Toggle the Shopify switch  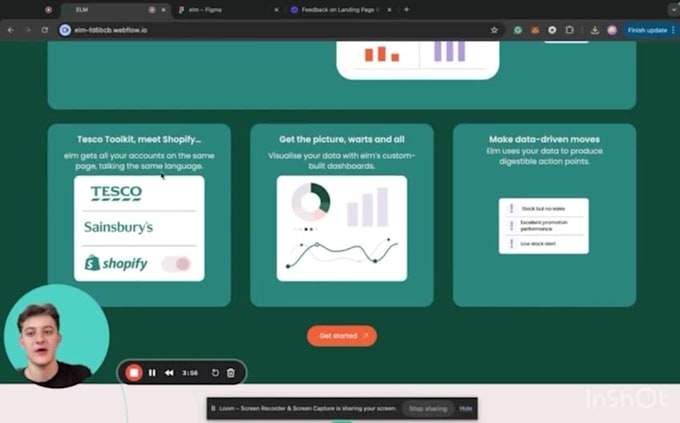pos(177,263)
